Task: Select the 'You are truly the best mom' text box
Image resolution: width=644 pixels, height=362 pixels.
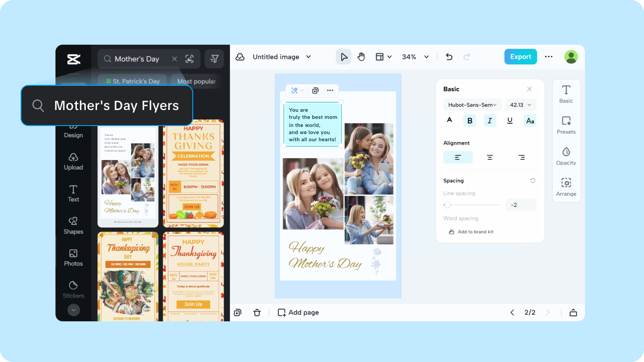Action: pyautogui.click(x=312, y=124)
